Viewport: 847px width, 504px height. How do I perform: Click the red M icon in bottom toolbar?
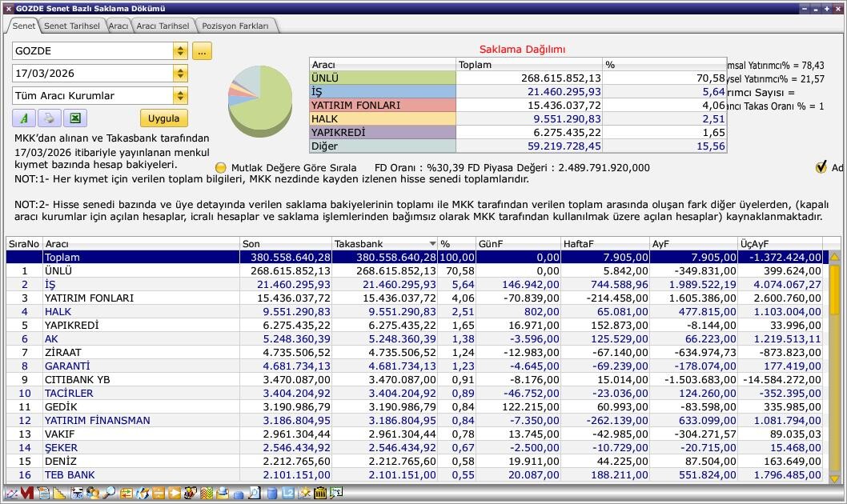click(x=26, y=494)
